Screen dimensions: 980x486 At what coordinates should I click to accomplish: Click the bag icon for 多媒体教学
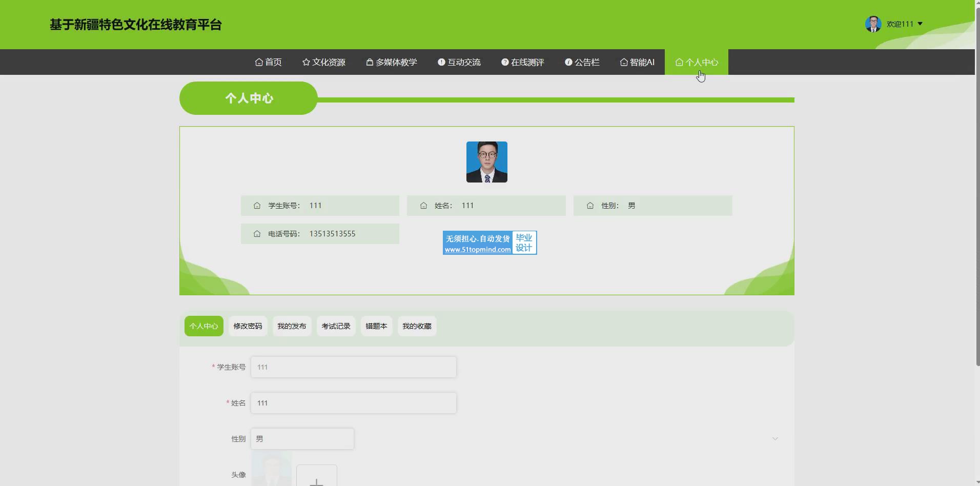(x=370, y=62)
